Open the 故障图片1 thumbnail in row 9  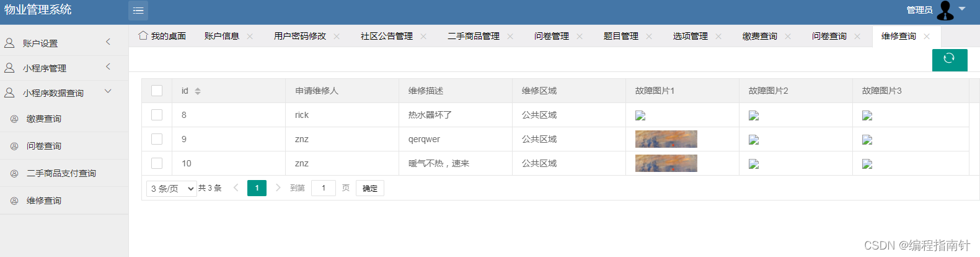[x=666, y=139]
